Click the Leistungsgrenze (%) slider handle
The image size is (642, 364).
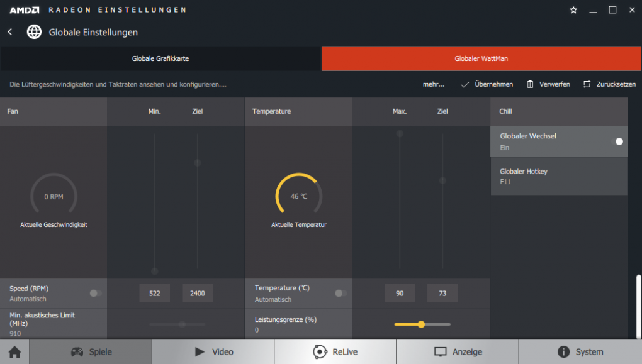coord(421,324)
